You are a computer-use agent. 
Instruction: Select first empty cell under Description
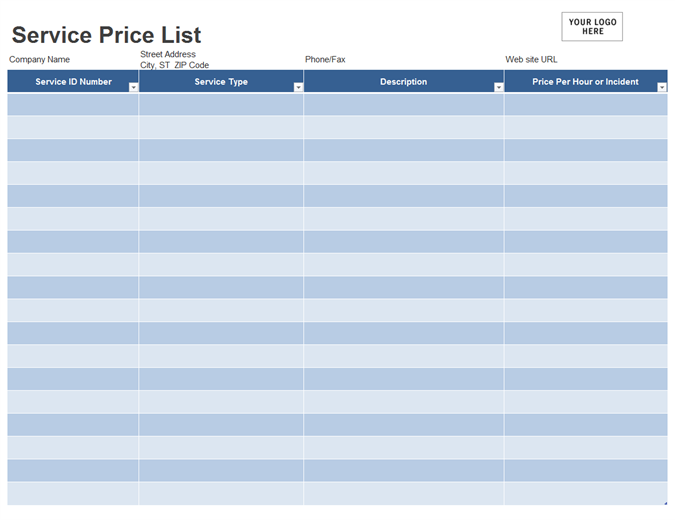click(403, 105)
